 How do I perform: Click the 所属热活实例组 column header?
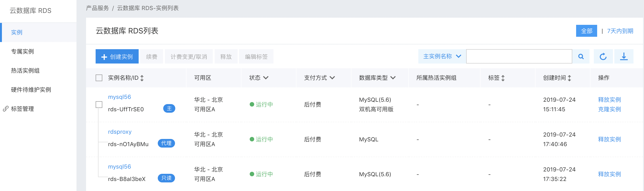coord(436,78)
